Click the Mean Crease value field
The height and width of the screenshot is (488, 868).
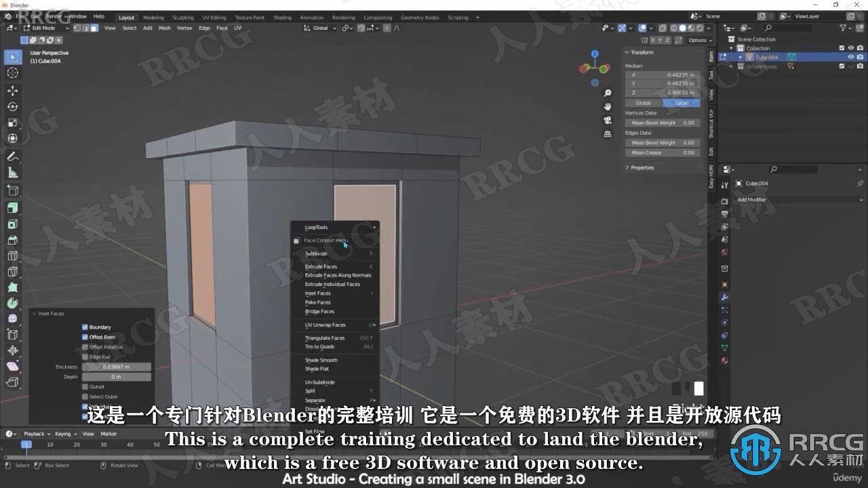tap(663, 152)
